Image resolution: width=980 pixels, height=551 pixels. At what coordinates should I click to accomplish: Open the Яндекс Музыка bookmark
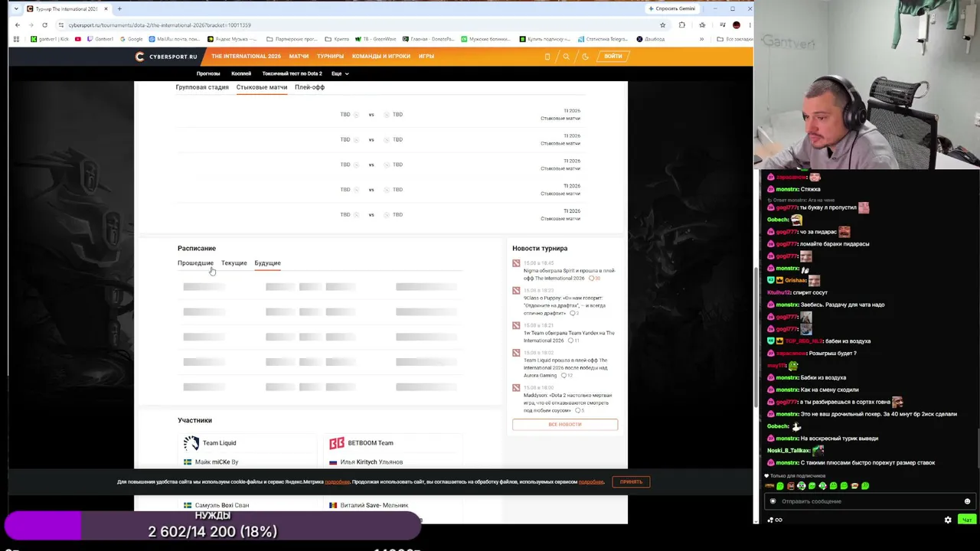[234, 39]
